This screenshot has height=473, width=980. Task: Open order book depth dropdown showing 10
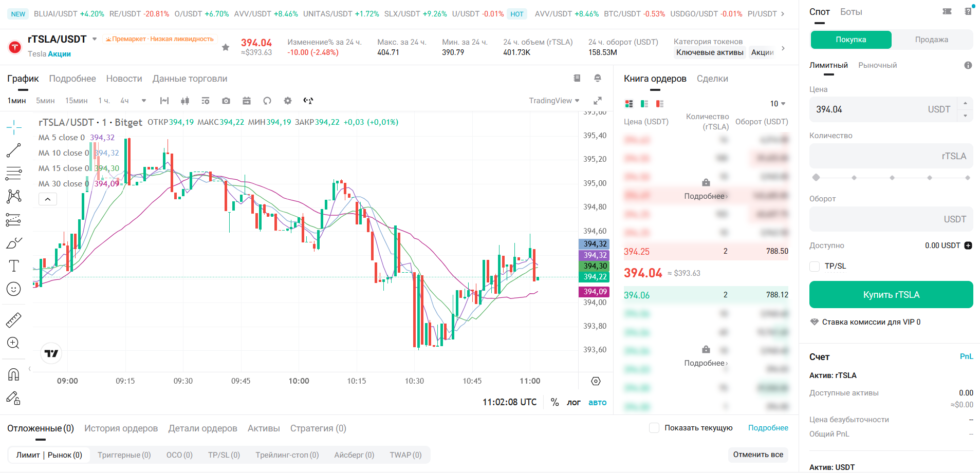778,104
